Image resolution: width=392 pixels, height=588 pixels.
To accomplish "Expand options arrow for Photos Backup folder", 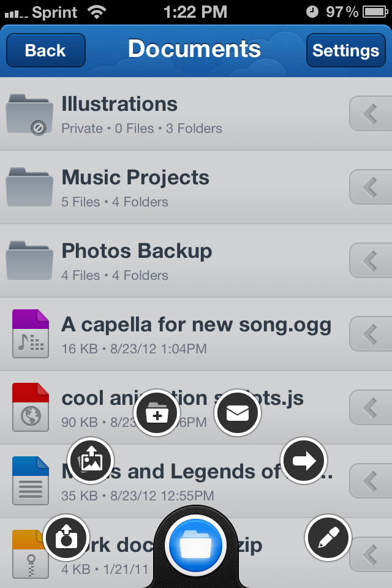I will 369,261.
